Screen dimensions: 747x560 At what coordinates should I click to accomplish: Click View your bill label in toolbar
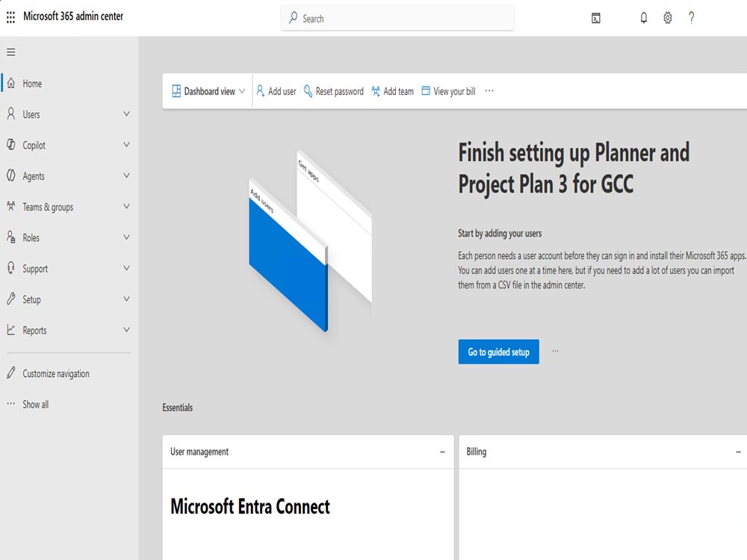coord(454,91)
